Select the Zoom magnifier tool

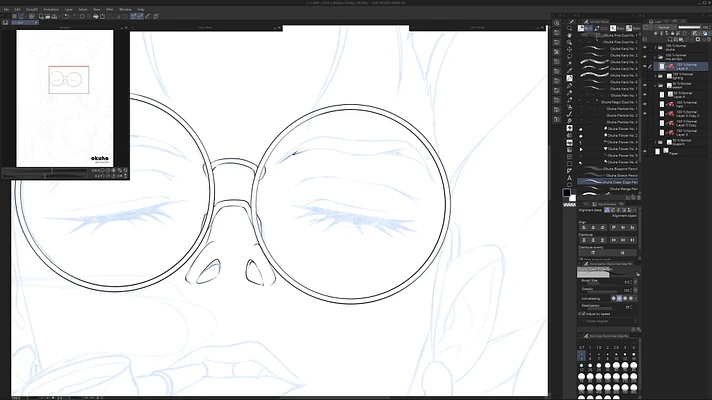click(x=569, y=28)
